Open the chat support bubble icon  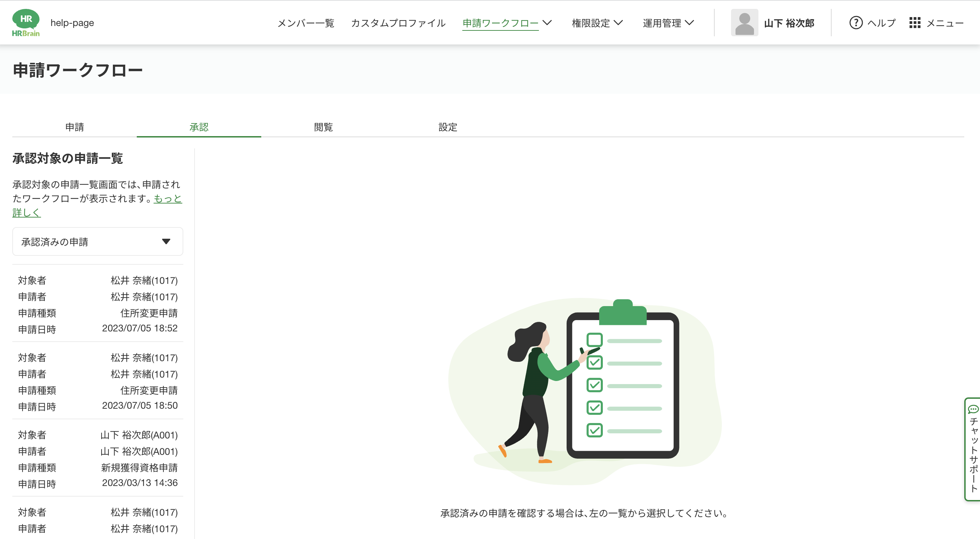tap(973, 409)
